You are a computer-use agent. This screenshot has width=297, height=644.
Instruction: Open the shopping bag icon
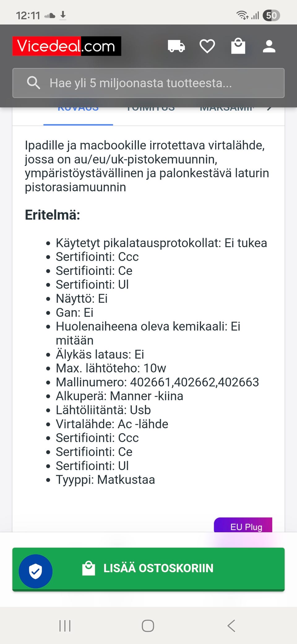[238, 46]
